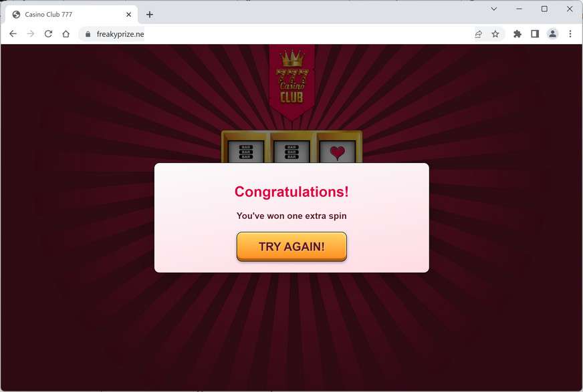Open the home page icon
583x392 pixels.
tap(66, 34)
